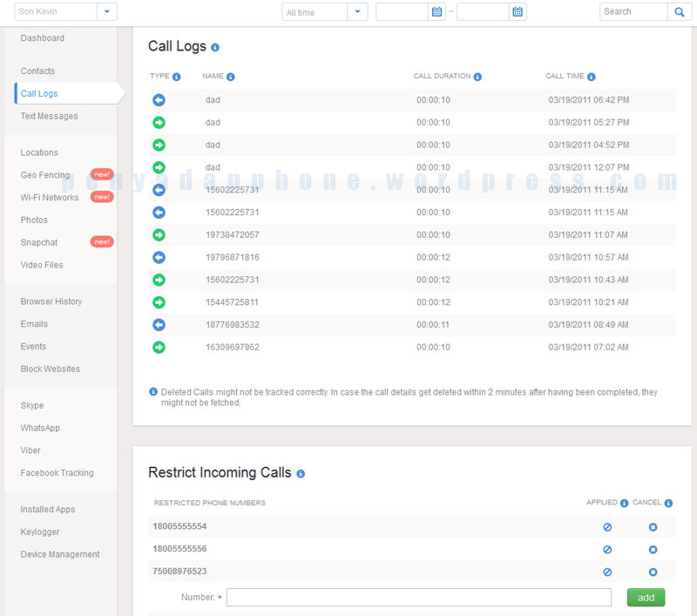This screenshot has height=616, width=697.
Task: Open Text Messages in the sidebar
Action: 49,116
